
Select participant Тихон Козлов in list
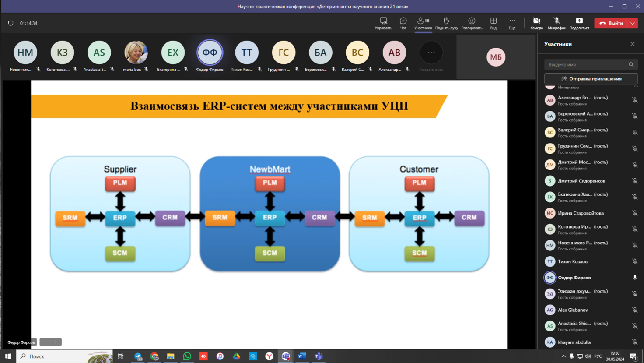point(591,261)
